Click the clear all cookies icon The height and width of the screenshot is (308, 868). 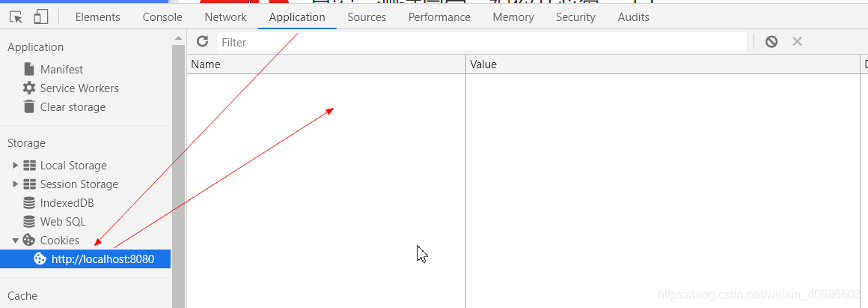point(771,41)
